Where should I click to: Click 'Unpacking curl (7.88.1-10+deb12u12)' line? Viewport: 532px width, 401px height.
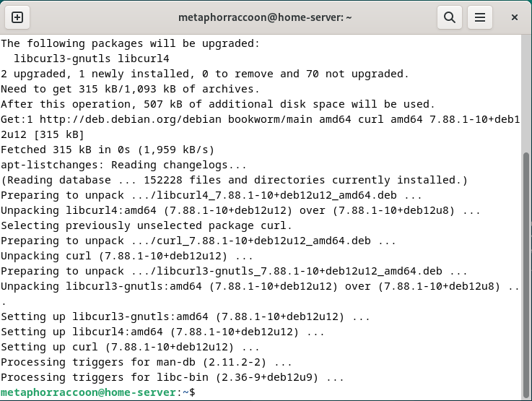pyautogui.click(x=127, y=256)
